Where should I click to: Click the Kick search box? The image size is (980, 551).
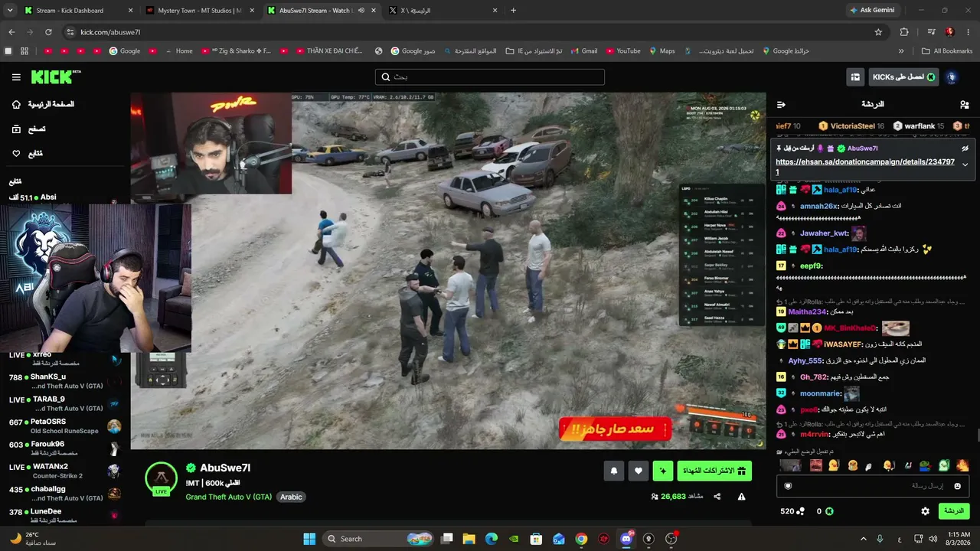(x=490, y=77)
